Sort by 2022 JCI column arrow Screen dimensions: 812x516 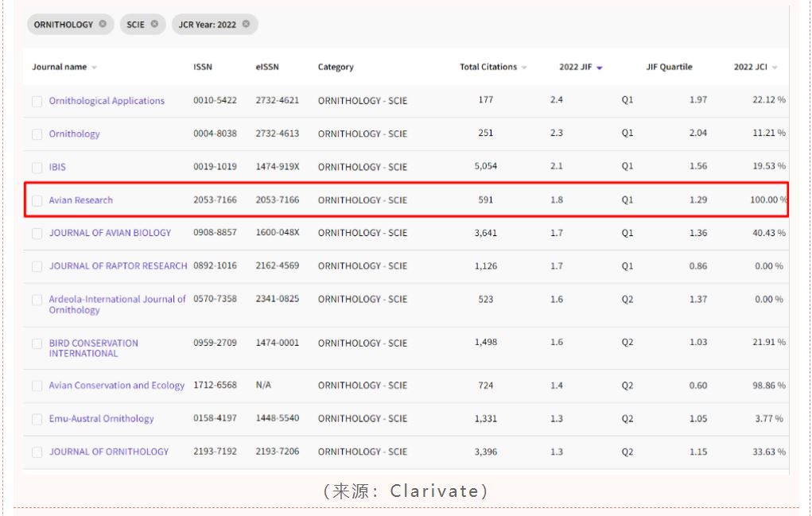click(775, 68)
